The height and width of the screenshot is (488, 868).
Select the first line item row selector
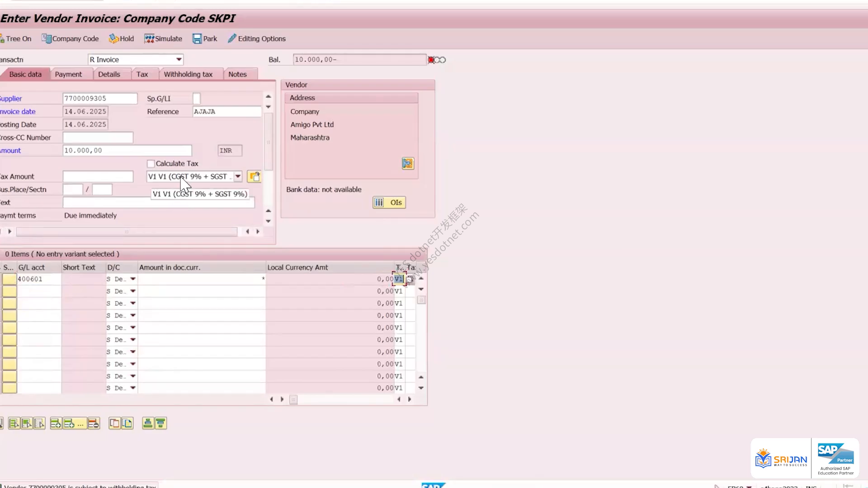pyautogui.click(x=9, y=279)
